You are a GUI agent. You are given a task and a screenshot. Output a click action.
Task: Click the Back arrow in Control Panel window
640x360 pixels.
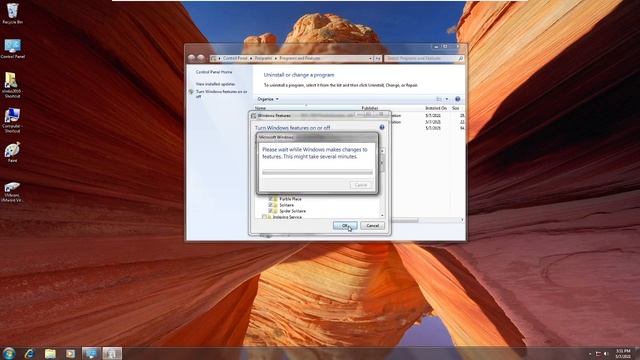[191, 58]
